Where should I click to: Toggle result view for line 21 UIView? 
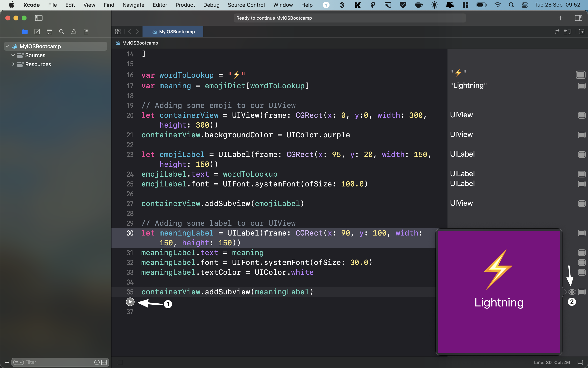point(582,135)
